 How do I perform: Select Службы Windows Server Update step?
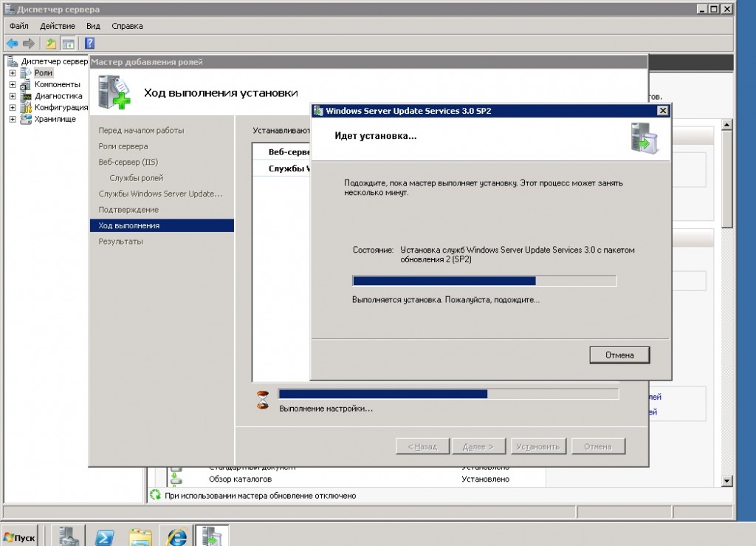pos(160,194)
